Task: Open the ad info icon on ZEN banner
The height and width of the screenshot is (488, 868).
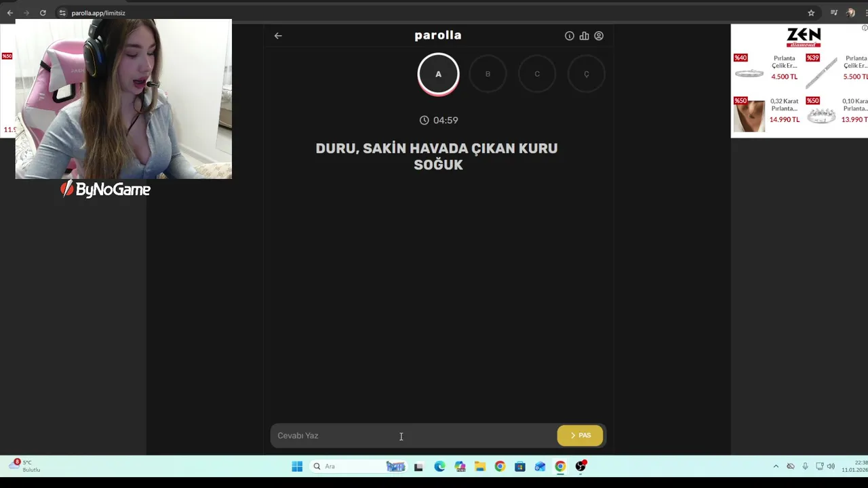Action: coord(864,28)
